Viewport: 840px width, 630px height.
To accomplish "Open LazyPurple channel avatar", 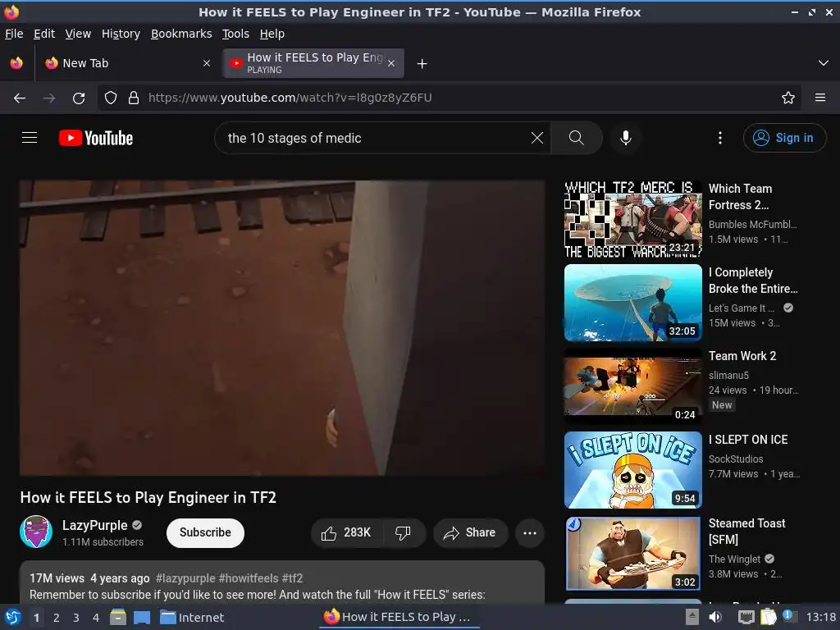I will click(36, 532).
